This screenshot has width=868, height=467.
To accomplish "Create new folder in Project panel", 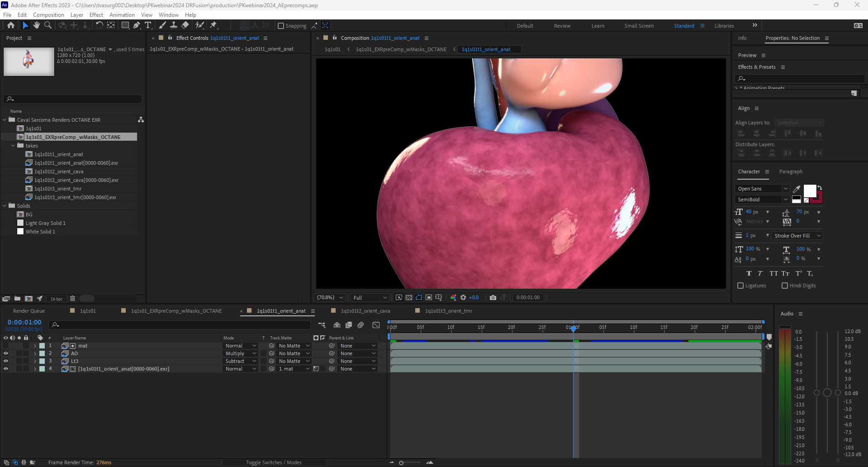I will [17, 299].
